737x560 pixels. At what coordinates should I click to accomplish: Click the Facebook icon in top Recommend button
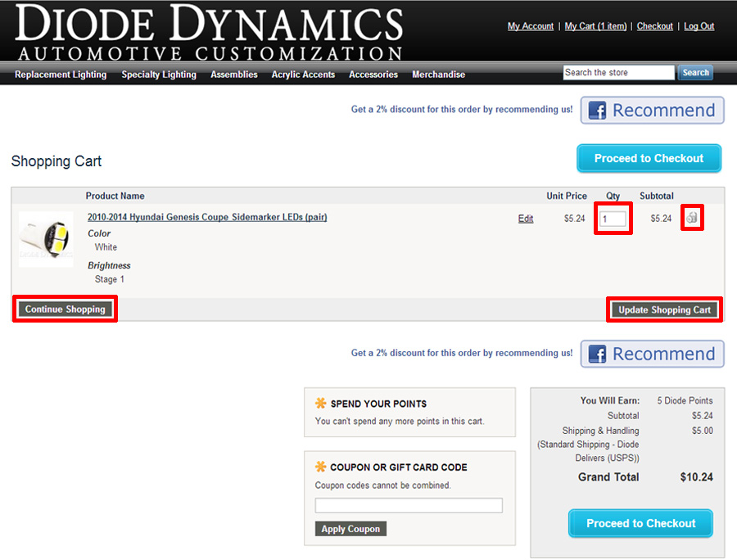coord(597,111)
